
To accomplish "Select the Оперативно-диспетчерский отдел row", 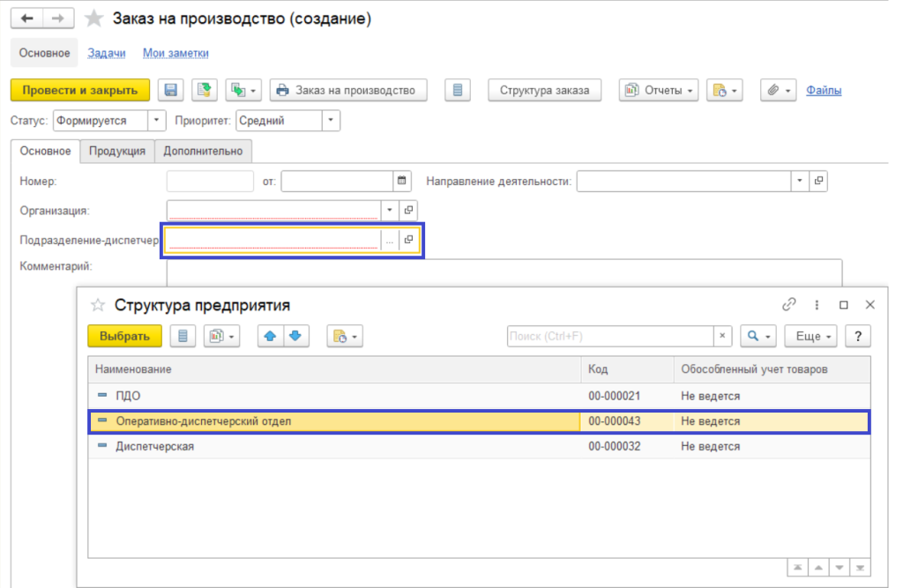I will point(479,421).
